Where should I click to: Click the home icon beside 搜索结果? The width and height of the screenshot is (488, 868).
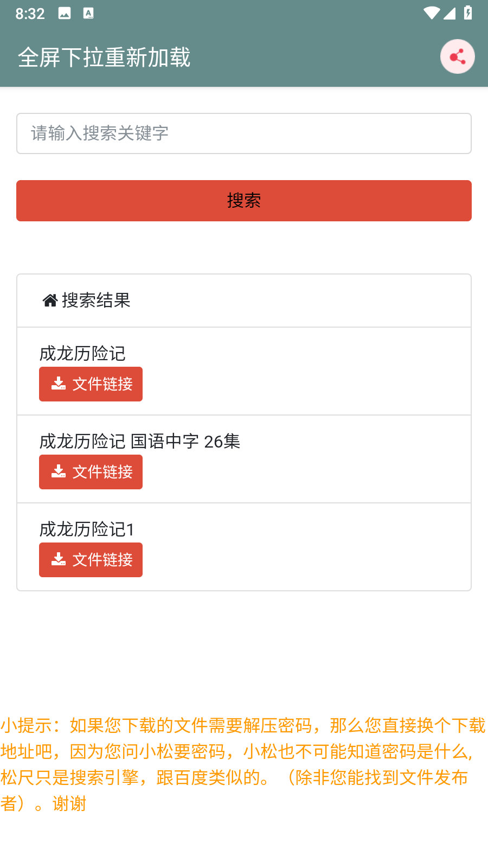50,301
